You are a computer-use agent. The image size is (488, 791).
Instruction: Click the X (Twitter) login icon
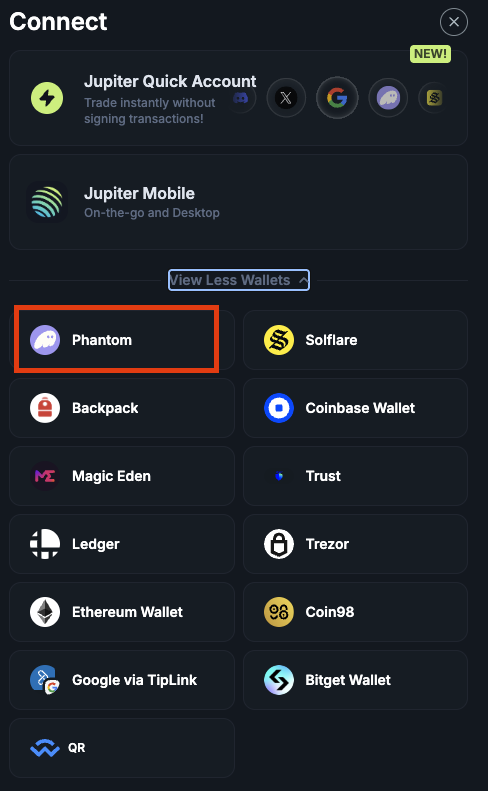(286, 98)
